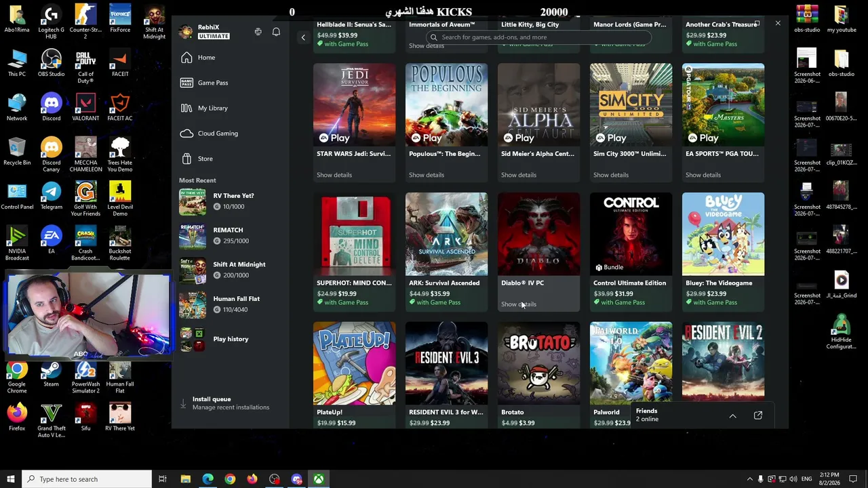The width and height of the screenshot is (868, 488).
Task: Open Home in the Xbox sidebar
Action: pos(231,58)
